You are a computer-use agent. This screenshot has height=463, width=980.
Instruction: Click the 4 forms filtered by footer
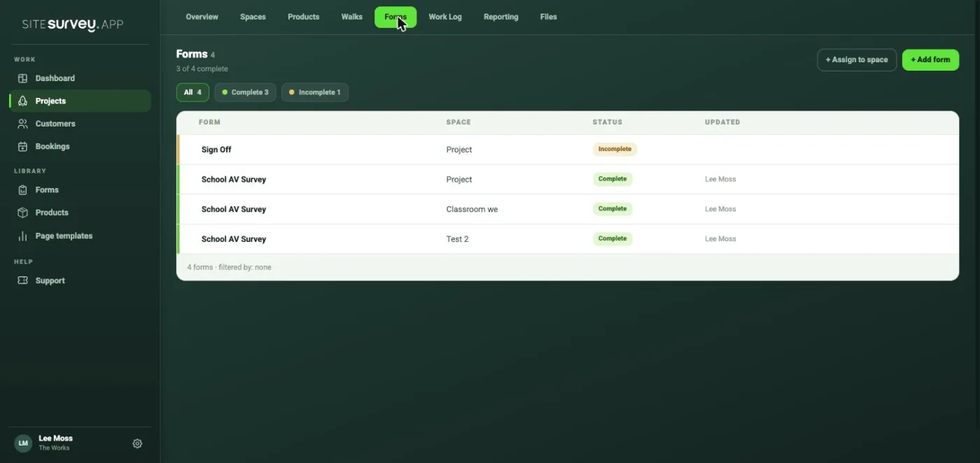tap(229, 267)
